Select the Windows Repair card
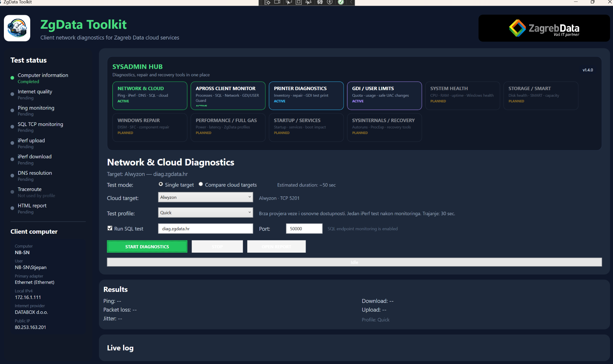Image resolution: width=613 pixels, height=364 pixels. coord(150,128)
